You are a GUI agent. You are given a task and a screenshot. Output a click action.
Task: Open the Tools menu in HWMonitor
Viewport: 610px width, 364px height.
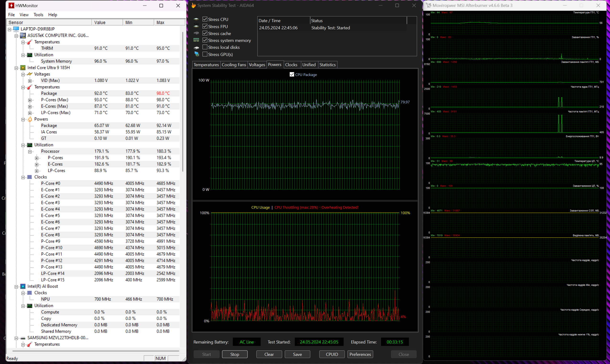tap(38, 15)
